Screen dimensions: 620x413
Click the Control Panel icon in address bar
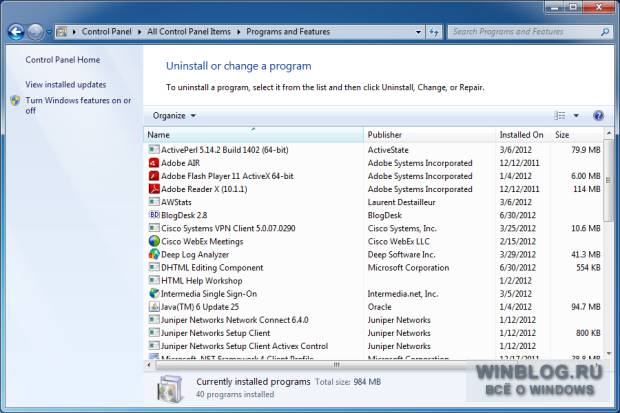click(62, 32)
